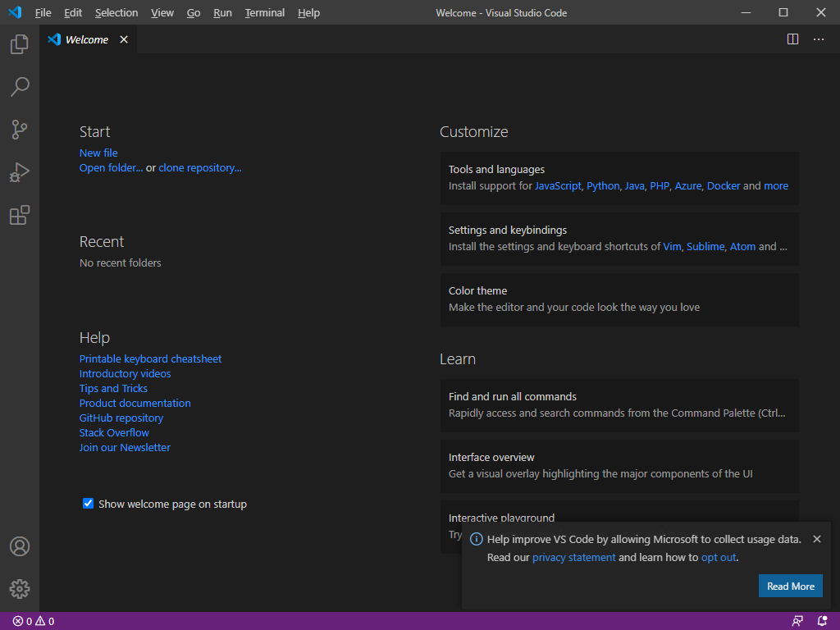Viewport: 840px width, 630px height.
Task: Click Join our Newsletter link
Action: pyautogui.click(x=125, y=447)
